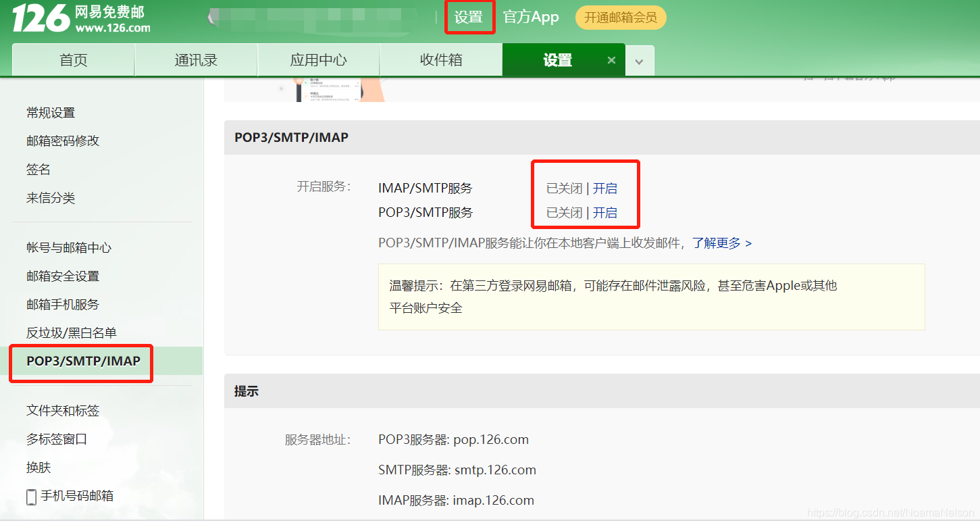
Task: Close the 设置 tab
Action: tap(611, 60)
